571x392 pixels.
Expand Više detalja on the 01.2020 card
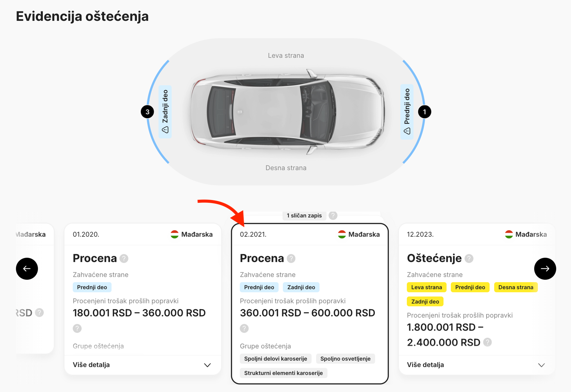click(x=143, y=365)
